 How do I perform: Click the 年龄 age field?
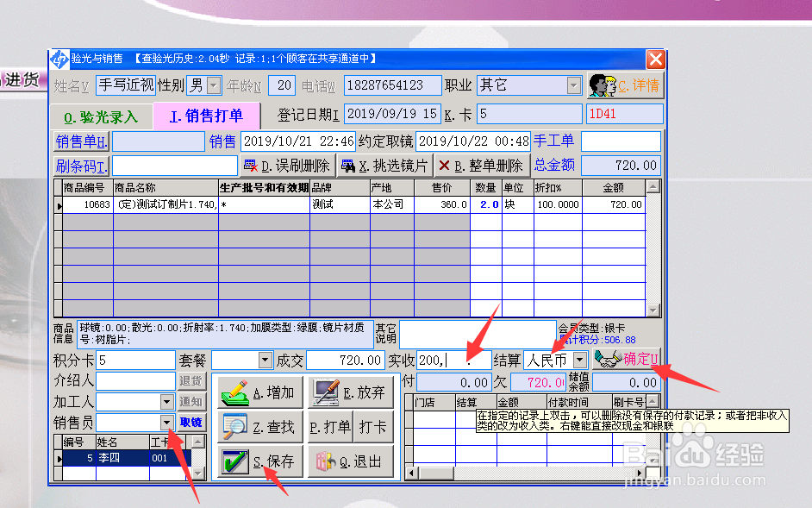coord(282,85)
